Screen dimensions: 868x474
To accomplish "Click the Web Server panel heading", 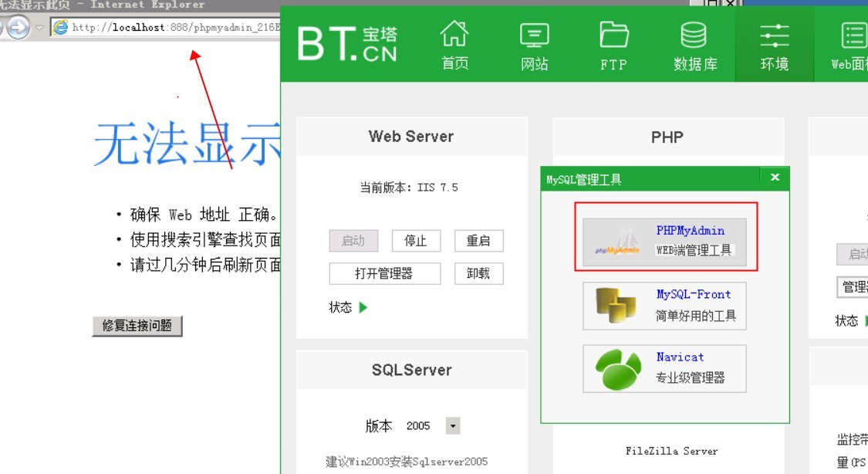I will coord(411,136).
